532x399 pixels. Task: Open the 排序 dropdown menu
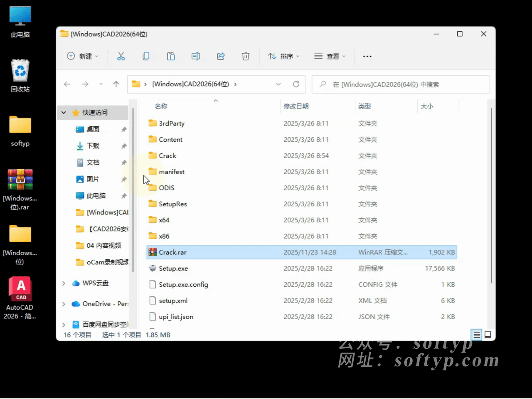[x=284, y=56]
